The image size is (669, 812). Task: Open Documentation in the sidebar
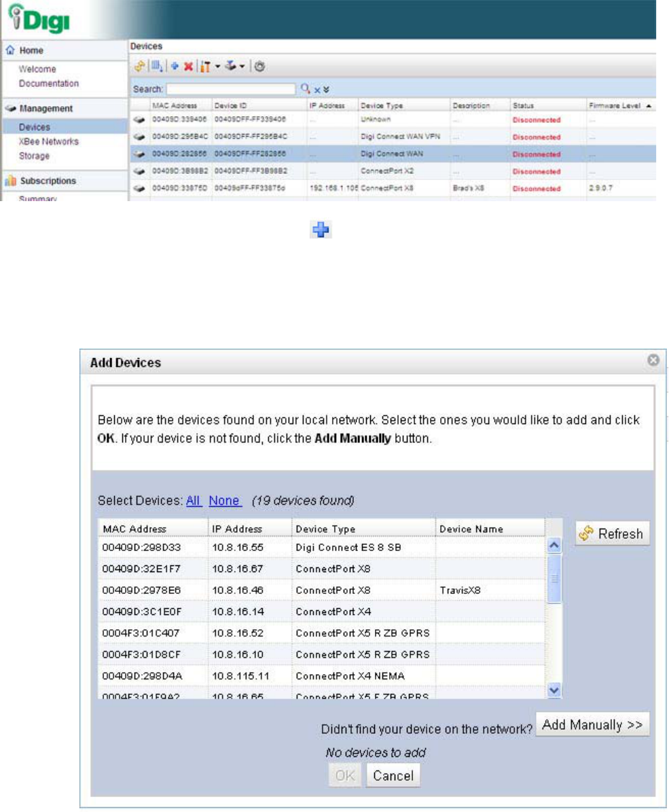(49, 84)
